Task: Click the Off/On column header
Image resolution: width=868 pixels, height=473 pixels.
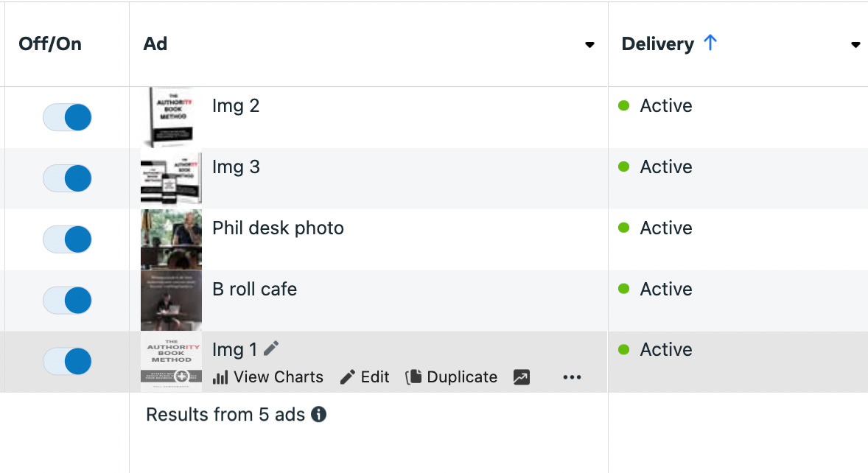Action: 50,44
